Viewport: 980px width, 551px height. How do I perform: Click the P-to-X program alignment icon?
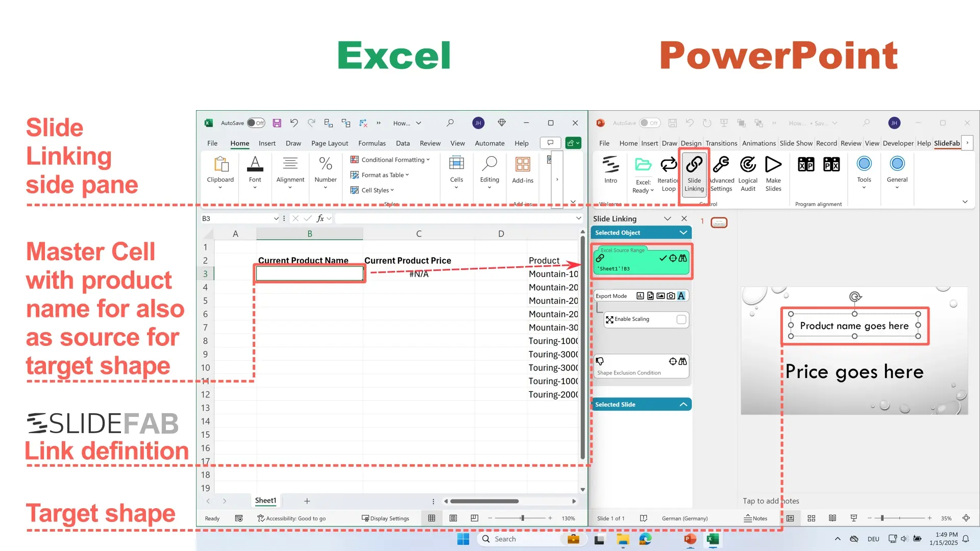point(831,164)
